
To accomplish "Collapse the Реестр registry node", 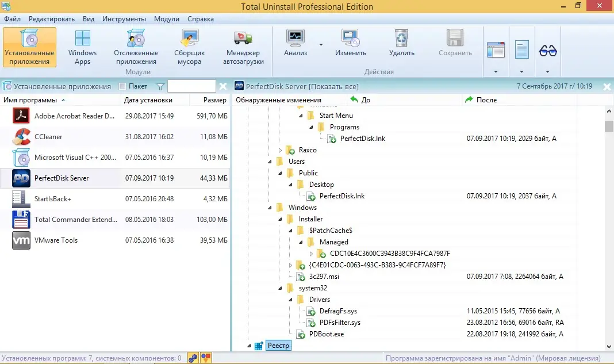I will (x=249, y=346).
